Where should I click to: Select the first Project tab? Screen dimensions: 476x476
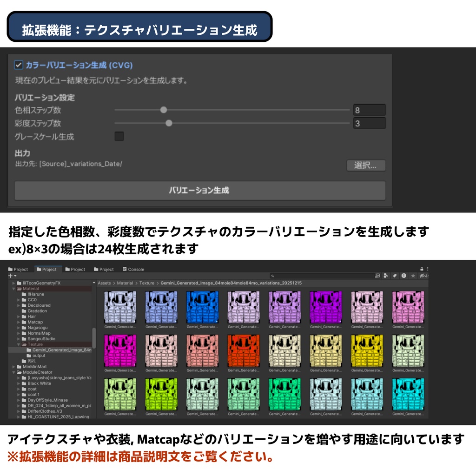pos(19,269)
